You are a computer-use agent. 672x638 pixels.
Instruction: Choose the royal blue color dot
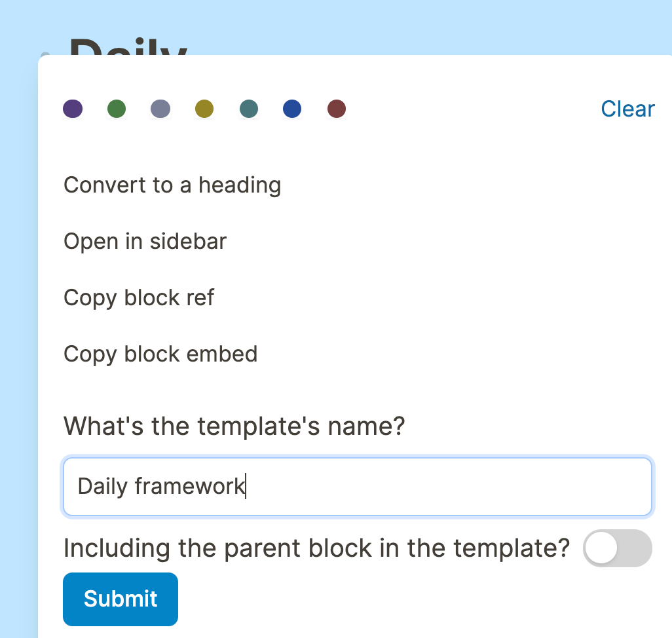(x=292, y=108)
